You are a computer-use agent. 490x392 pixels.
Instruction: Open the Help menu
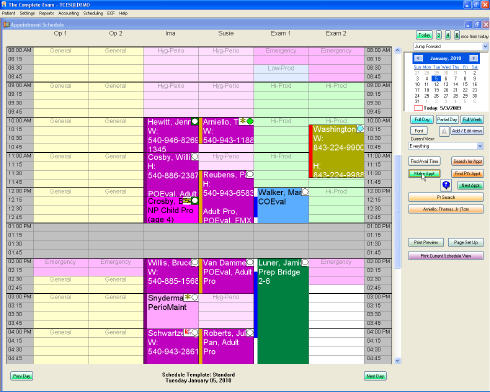123,13
